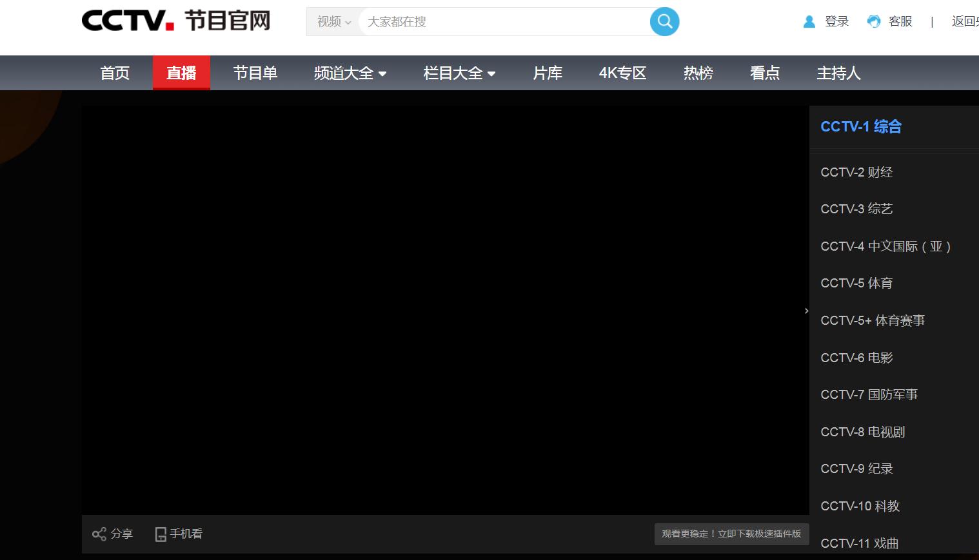Click the 手机看 text link
The width and height of the screenshot is (979, 560).
point(186,534)
